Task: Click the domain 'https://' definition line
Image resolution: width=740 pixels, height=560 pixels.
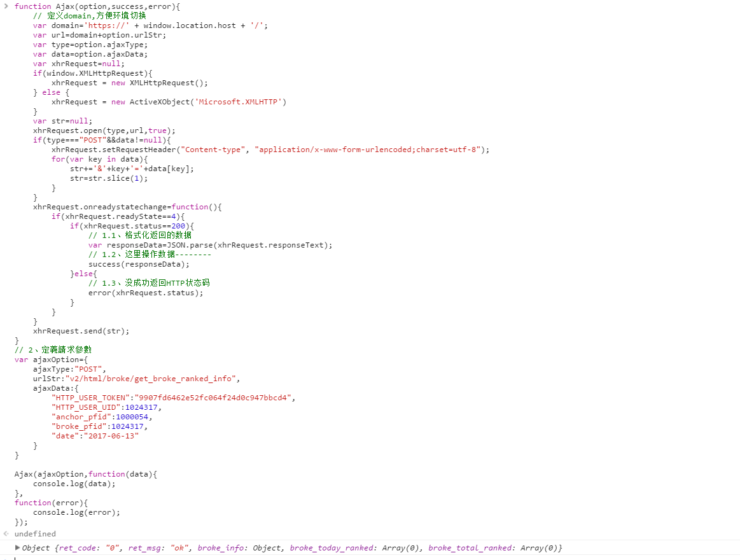Action: [x=151, y=25]
